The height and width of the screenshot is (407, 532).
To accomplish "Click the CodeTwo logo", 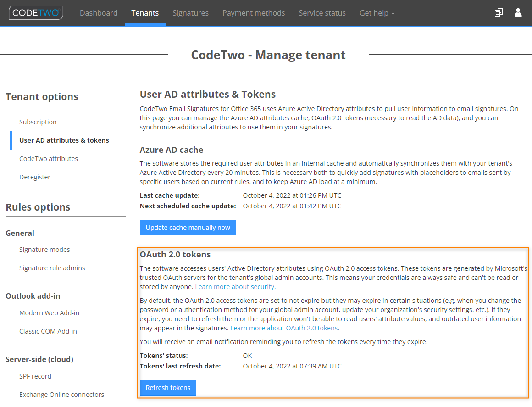I will click(36, 13).
